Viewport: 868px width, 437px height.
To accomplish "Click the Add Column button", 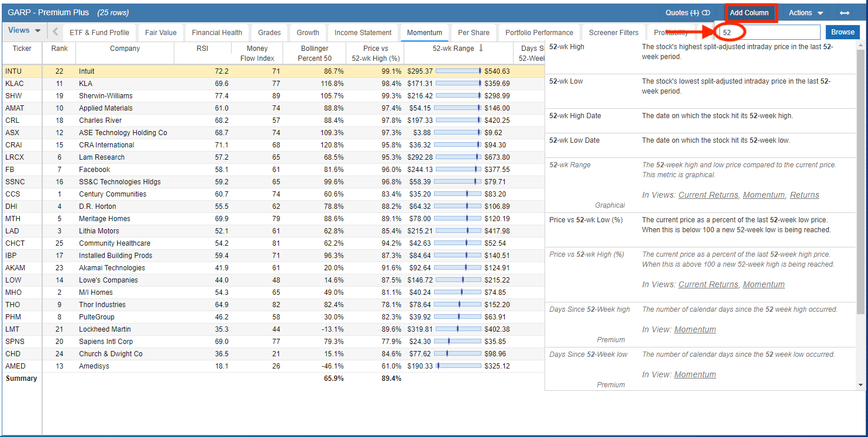I will pyautogui.click(x=749, y=13).
